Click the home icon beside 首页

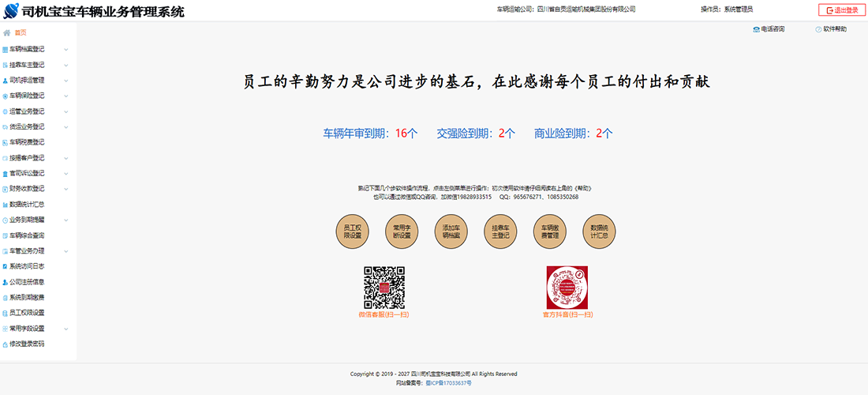(x=6, y=32)
